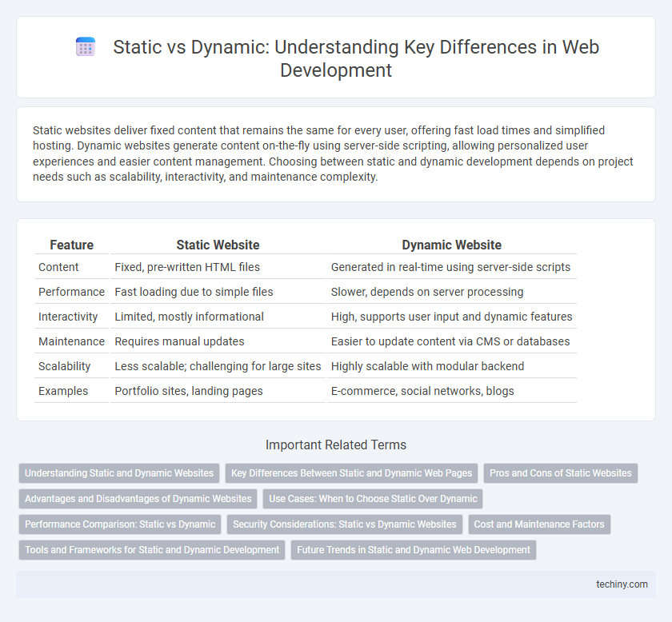672x622 pixels.
Task: Open Performance Comparison: Static vs Dynamic tag
Action: point(120,524)
